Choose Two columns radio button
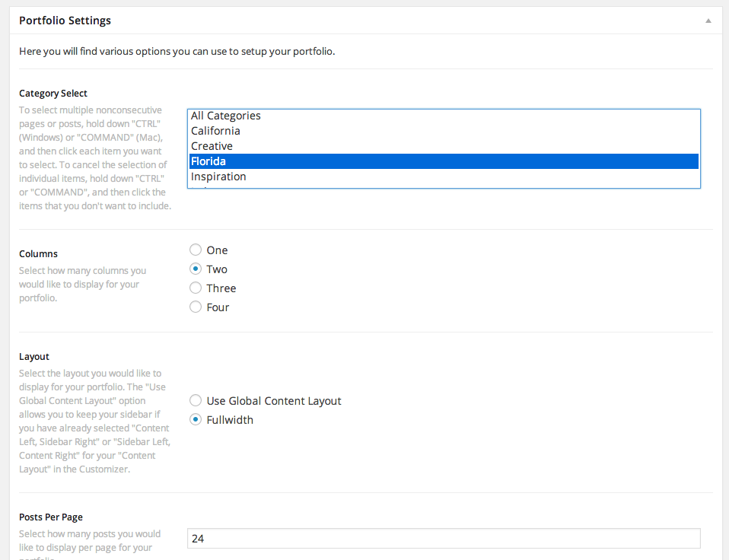729x560 pixels. (x=196, y=269)
